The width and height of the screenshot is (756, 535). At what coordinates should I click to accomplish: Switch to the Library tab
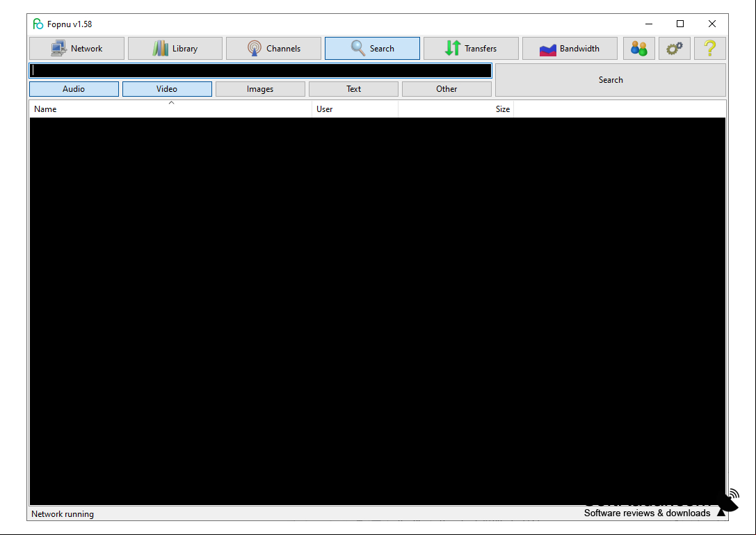coord(175,48)
